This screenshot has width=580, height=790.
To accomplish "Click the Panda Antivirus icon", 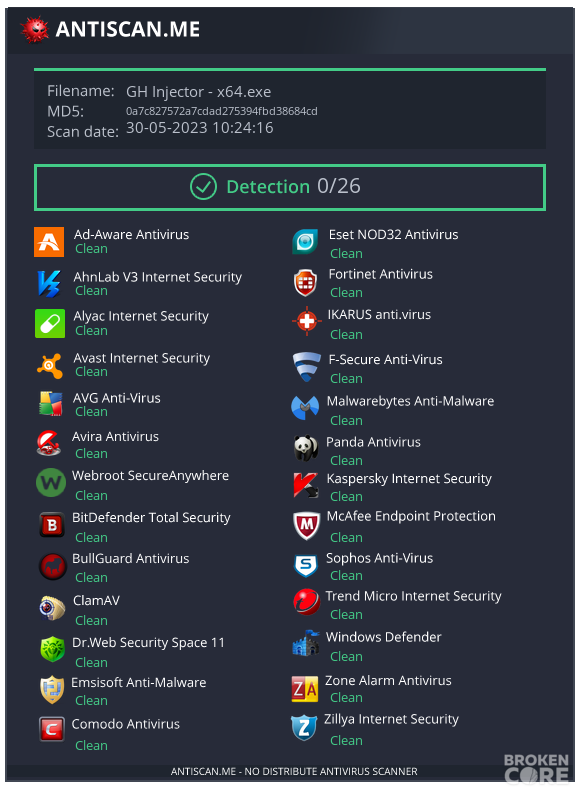I will (x=306, y=448).
